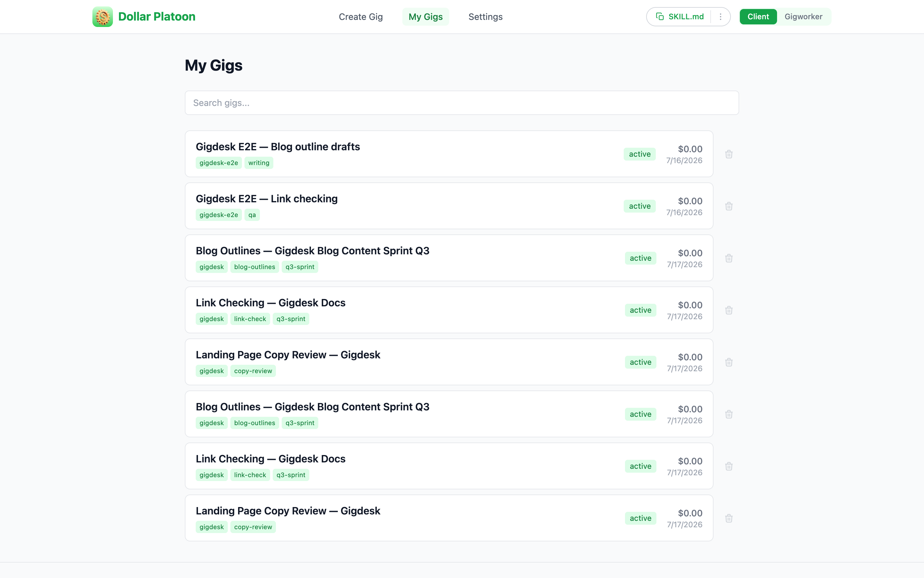Click trash icon for first Landing Page Copy Review gig
The height and width of the screenshot is (578, 924).
point(729,362)
